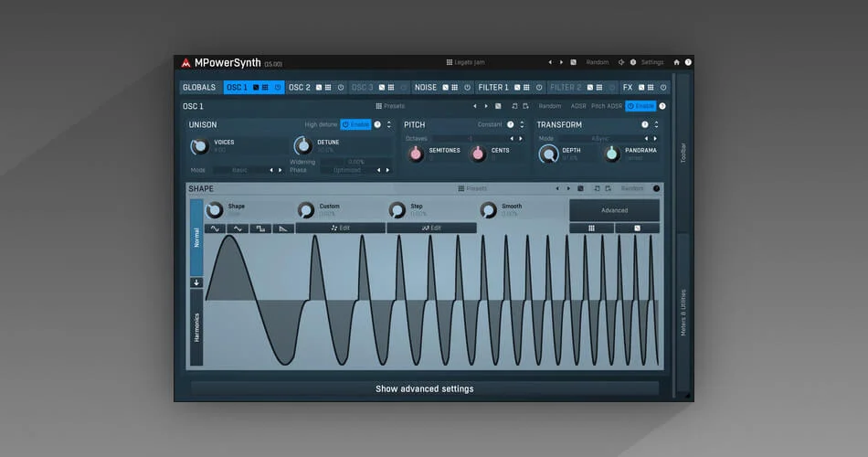The width and height of the screenshot is (868, 457).
Task: Open TRANSFORM Mode selector field
Action: coord(600,139)
